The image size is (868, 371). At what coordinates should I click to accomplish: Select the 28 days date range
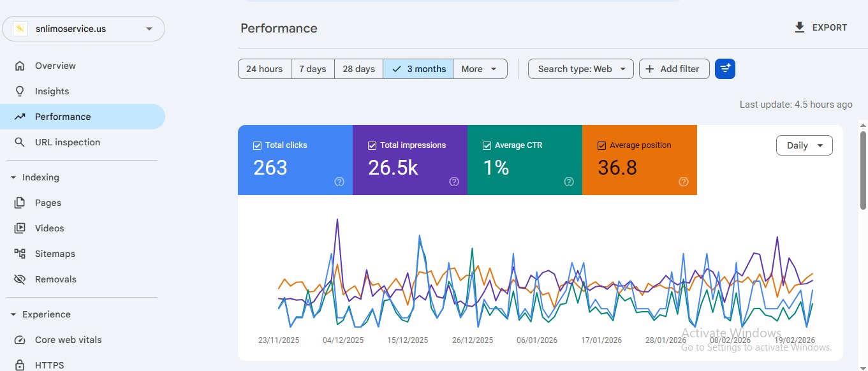tap(358, 69)
